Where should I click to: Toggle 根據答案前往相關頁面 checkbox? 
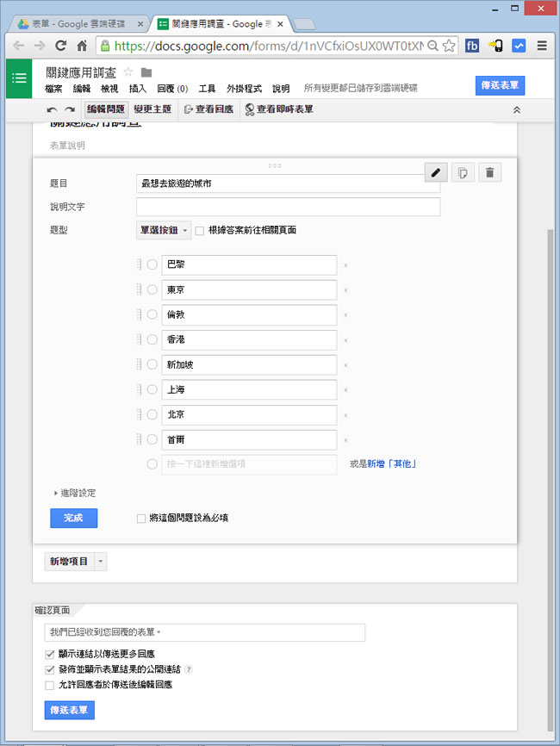pyautogui.click(x=200, y=231)
